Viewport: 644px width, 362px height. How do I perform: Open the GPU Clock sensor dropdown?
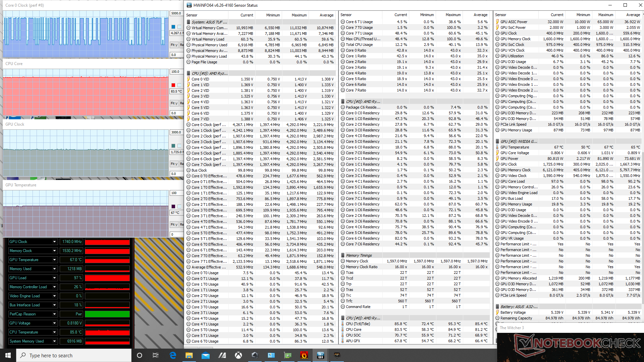click(54, 242)
